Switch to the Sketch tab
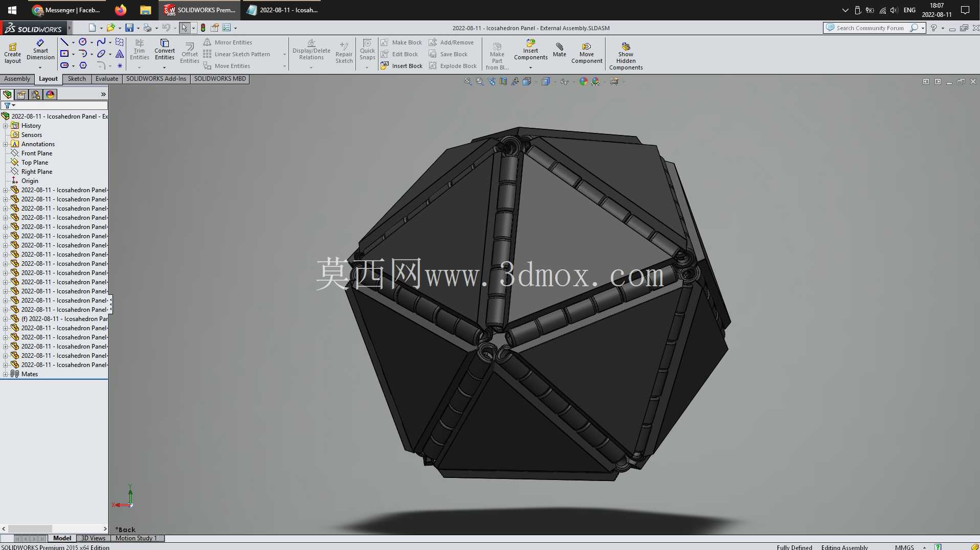 (77, 79)
